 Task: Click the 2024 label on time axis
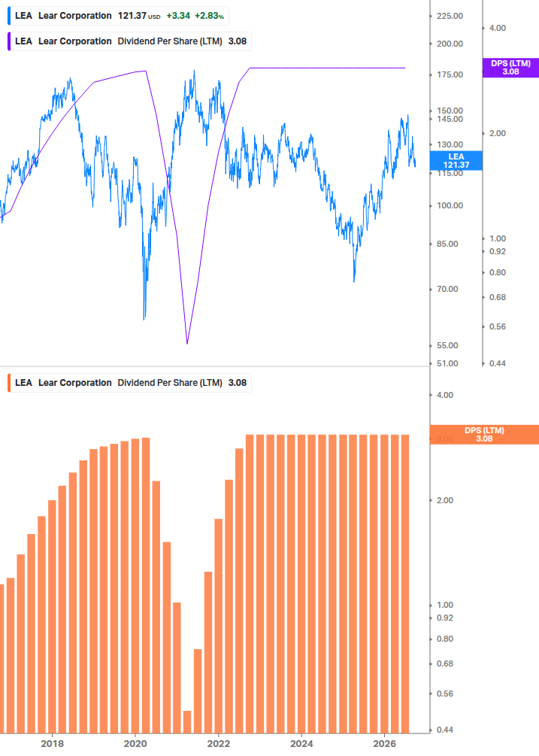(x=301, y=743)
